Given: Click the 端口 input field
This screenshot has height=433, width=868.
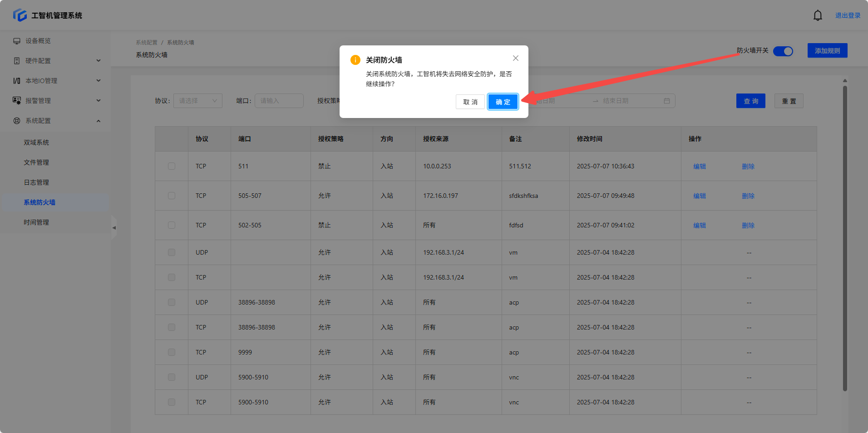Looking at the screenshot, I should pyautogui.click(x=279, y=101).
